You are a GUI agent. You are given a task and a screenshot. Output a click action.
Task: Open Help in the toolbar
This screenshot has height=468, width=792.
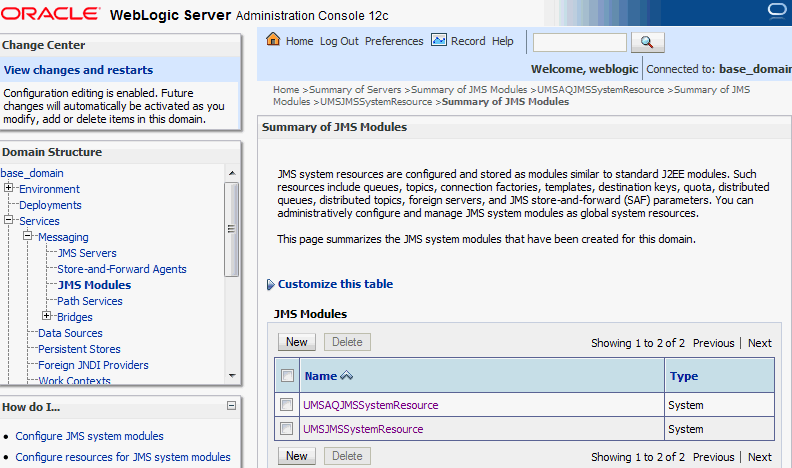point(503,41)
